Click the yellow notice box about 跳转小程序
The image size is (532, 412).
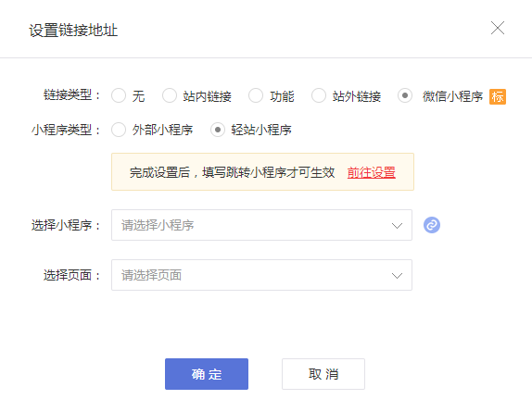262,172
